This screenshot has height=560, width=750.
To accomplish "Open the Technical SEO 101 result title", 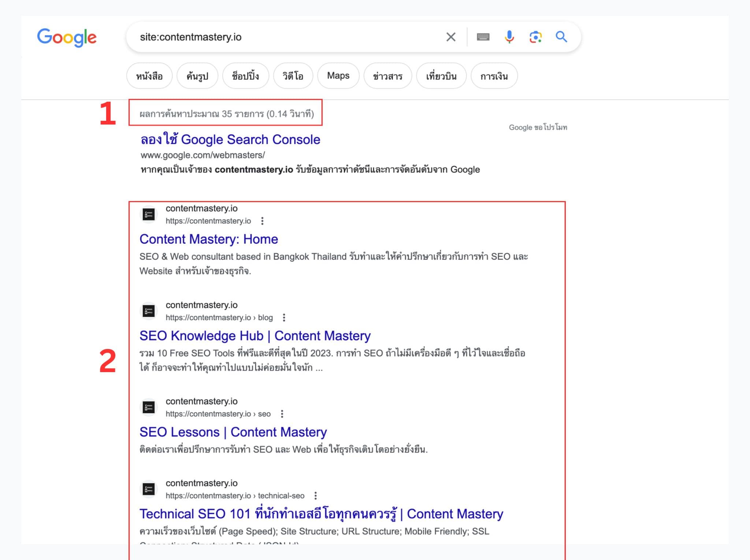I will 321,514.
